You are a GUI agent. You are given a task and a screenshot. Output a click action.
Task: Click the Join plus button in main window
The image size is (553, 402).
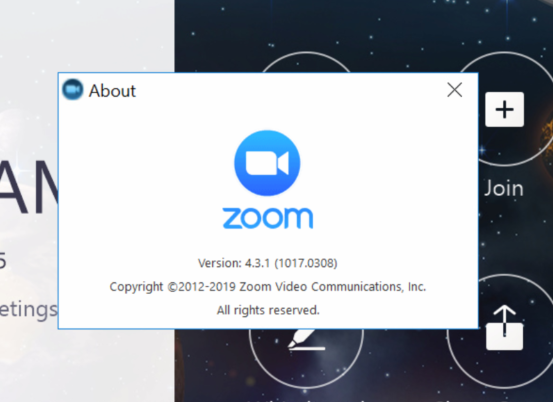[504, 109]
